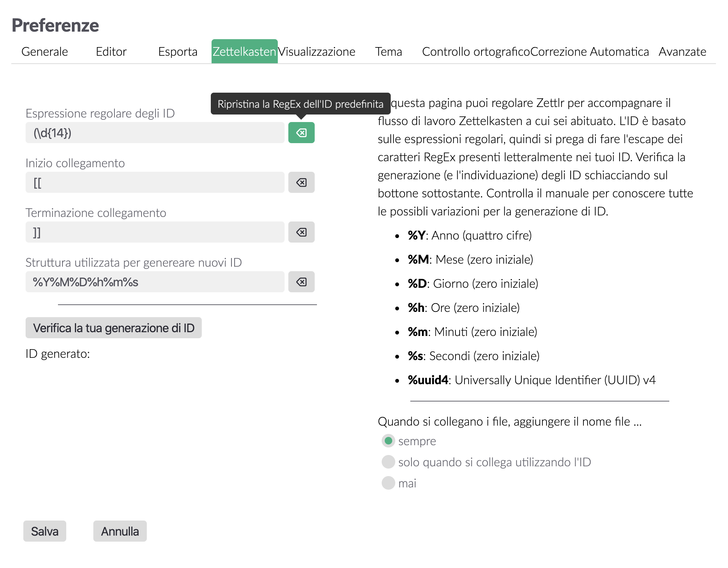Screen dimensions: 728x568
Task: Clear the ID generation pattern field
Action: (x=301, y=282)
